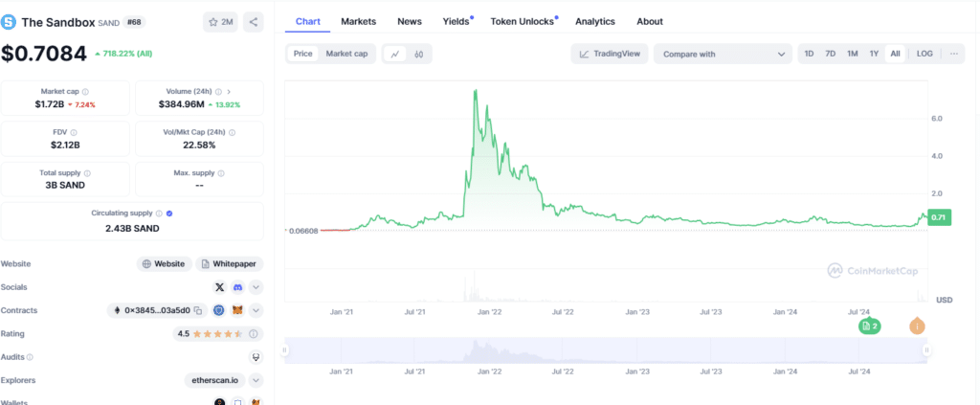The width and height of the screenshot is (980, 405).
Task: Click the orange info marker on timeline
Action: click(x=917, y=326)
